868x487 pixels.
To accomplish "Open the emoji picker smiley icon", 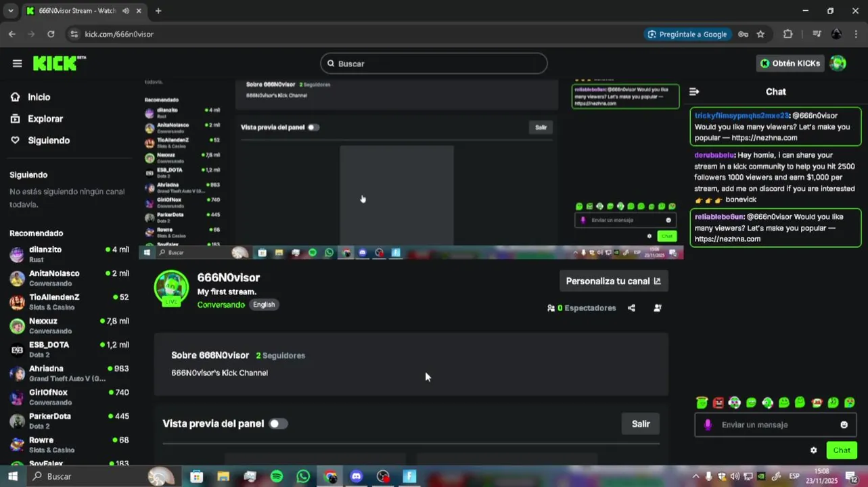I will point(844,425).
